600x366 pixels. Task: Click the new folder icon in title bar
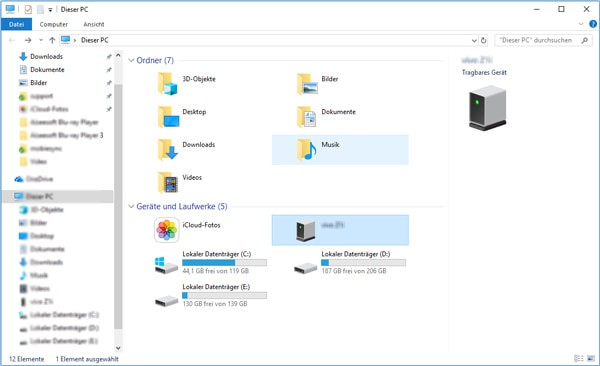(40, 9)
